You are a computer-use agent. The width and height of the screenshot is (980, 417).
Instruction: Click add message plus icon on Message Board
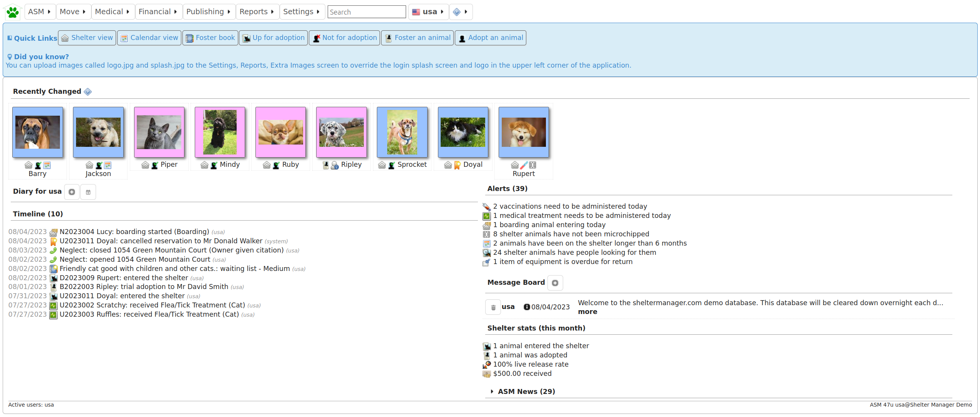coord(555,283)
